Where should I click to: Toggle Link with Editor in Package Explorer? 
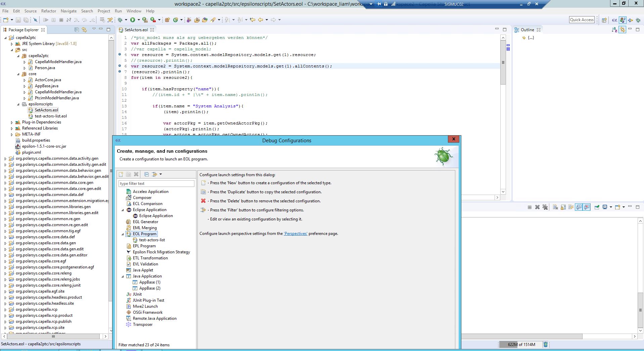tap(84, 30)
